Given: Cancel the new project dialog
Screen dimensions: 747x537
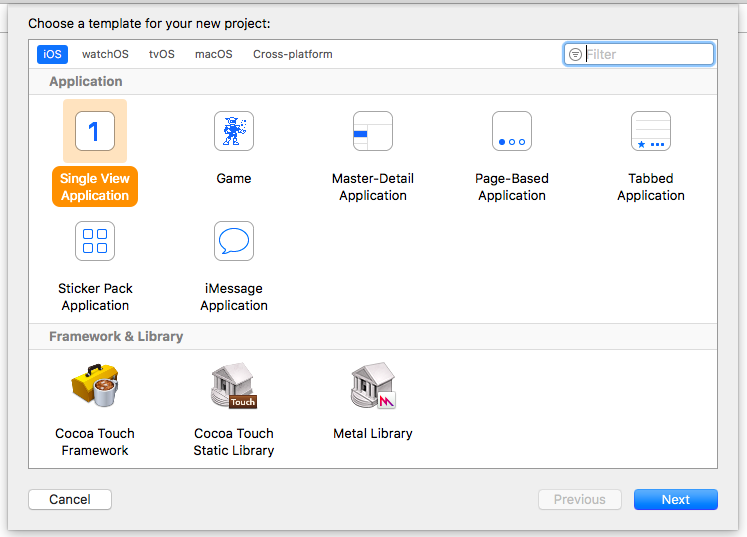Looking at the screenshot, I should (70, 499).
